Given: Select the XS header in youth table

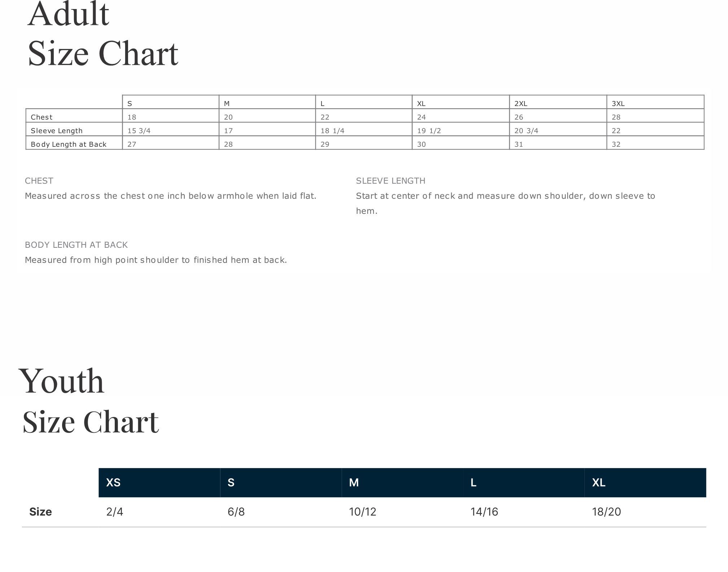Looking at the screenshot, I should click(x=113, y=483).
